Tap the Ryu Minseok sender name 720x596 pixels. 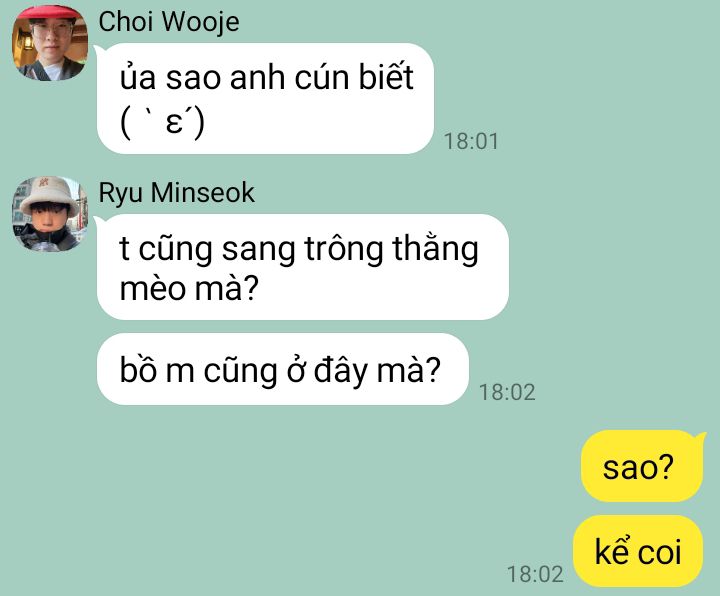tap(176, 192)
